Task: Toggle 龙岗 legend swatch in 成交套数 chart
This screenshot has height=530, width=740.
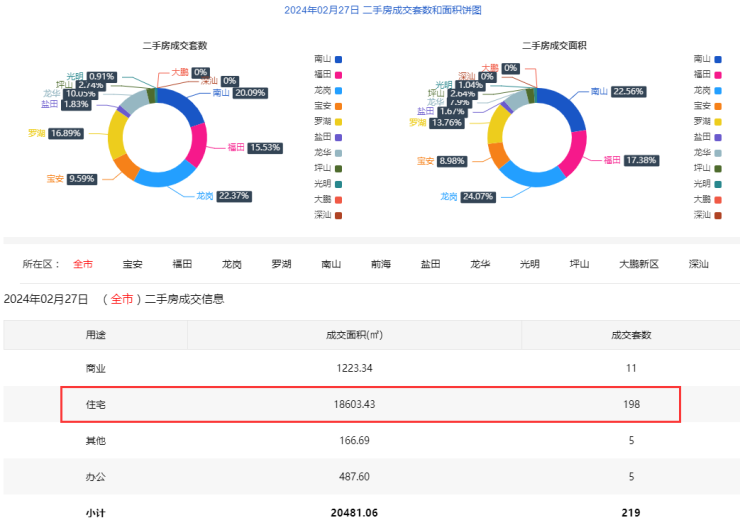Action: [x=338, y=91]
